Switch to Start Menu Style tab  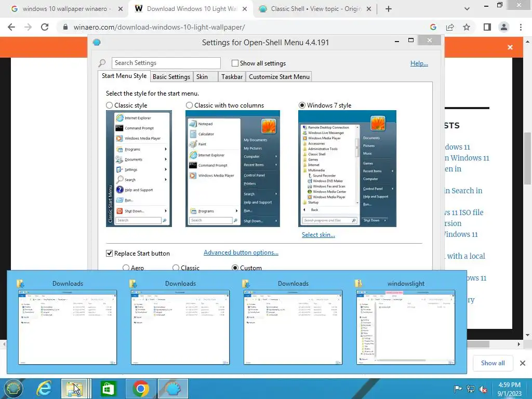tap(124, 76)
